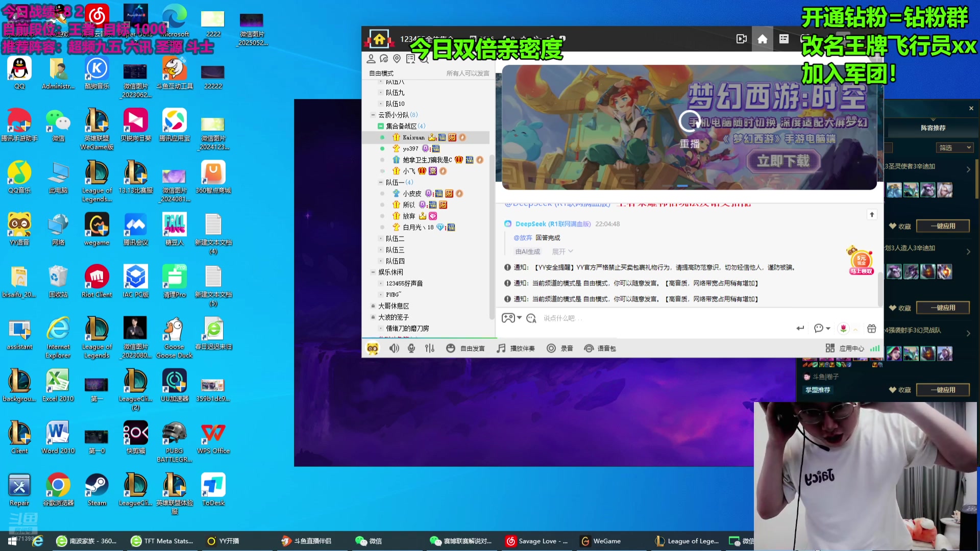
Task: Collapse 队伍一 channel
Action: (x=380, y=182)
